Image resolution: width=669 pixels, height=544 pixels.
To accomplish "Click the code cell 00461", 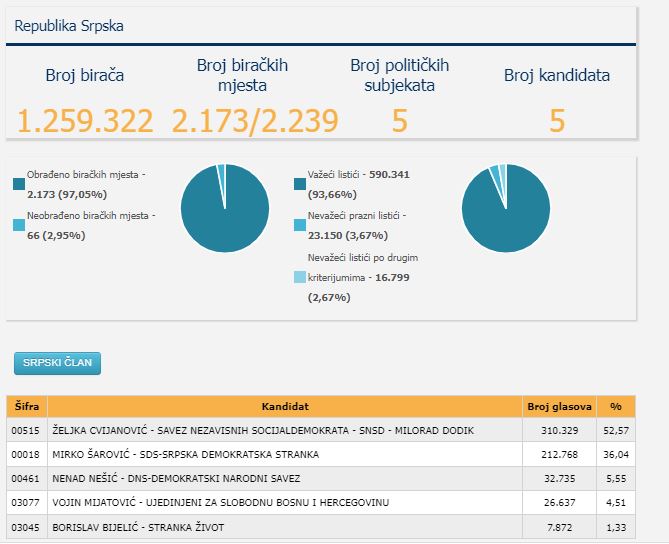I will point(26,479).
